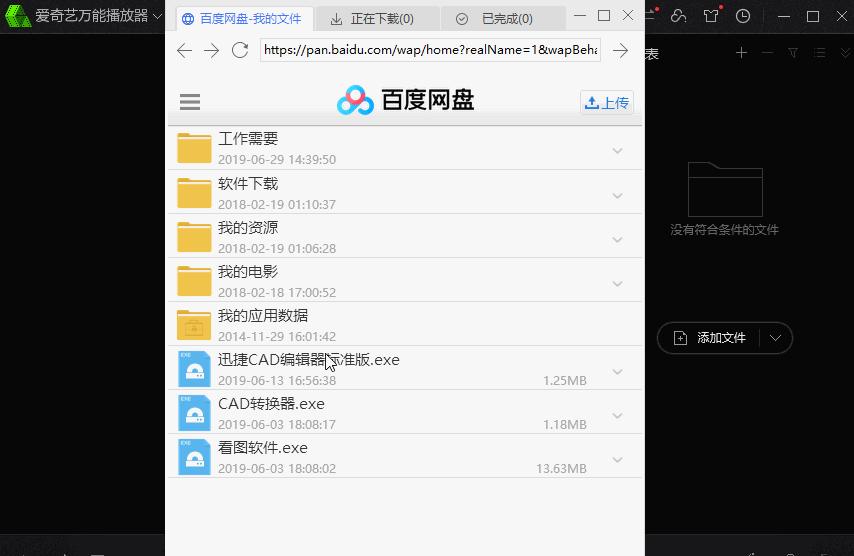Click the exe icon of 看图软件
The image size is (854, 556).
(x=194, y=457)
